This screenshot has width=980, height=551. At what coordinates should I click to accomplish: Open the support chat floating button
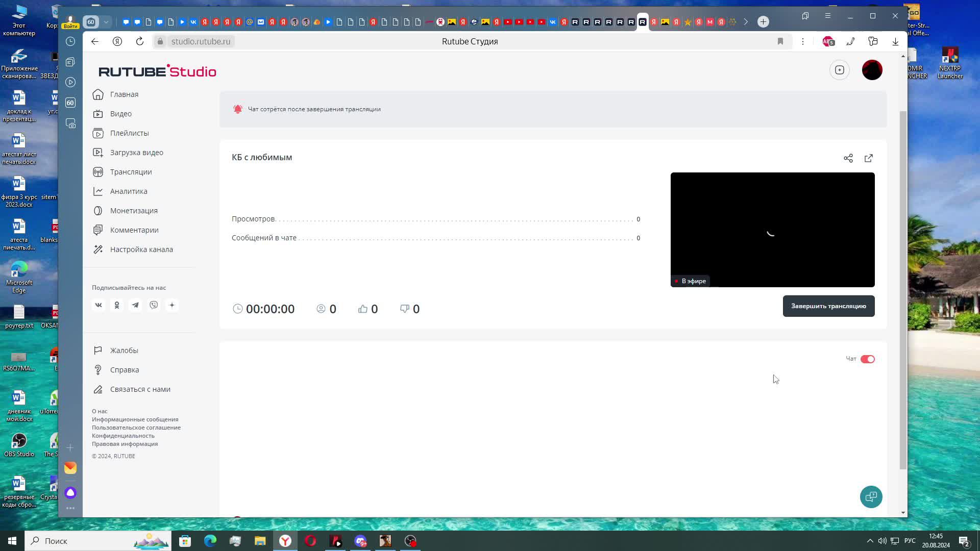click(871, 497)
